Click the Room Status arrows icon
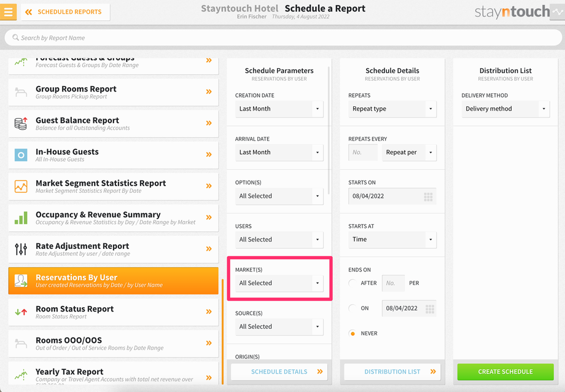 21,312
